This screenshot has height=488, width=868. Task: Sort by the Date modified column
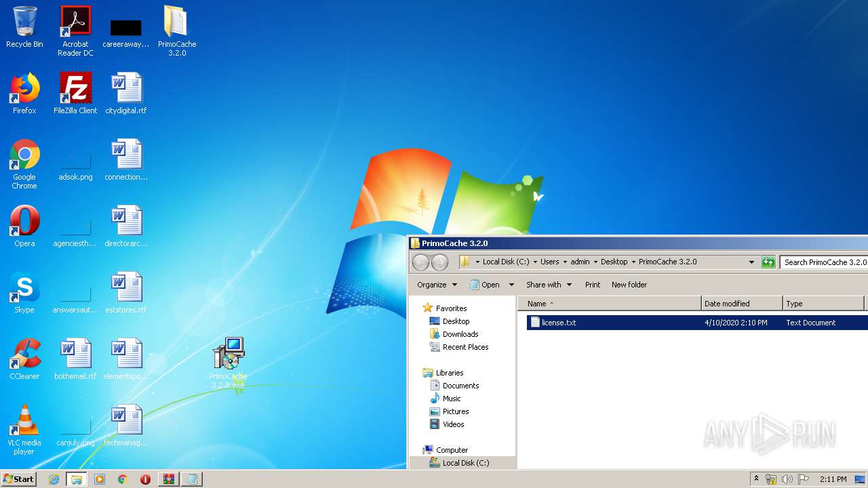742,304
